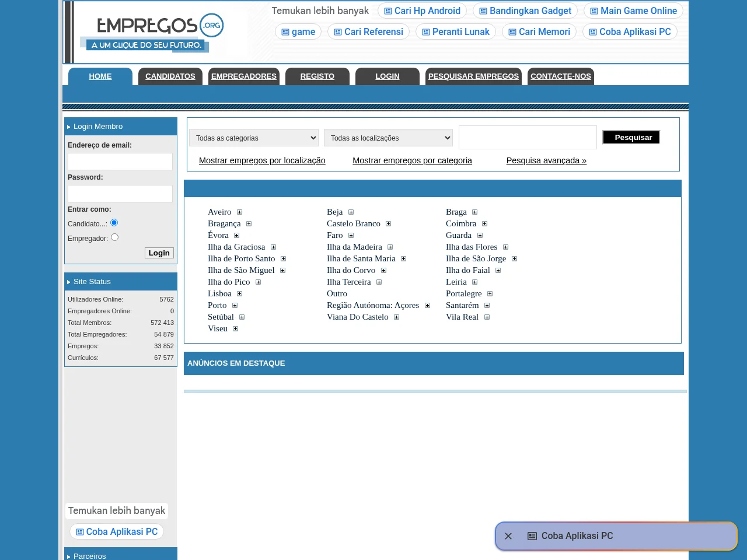Expand the plus icon beside Ilha de Porto Santo
Viewport: 747px width, 560px height.
click(283, 259)
